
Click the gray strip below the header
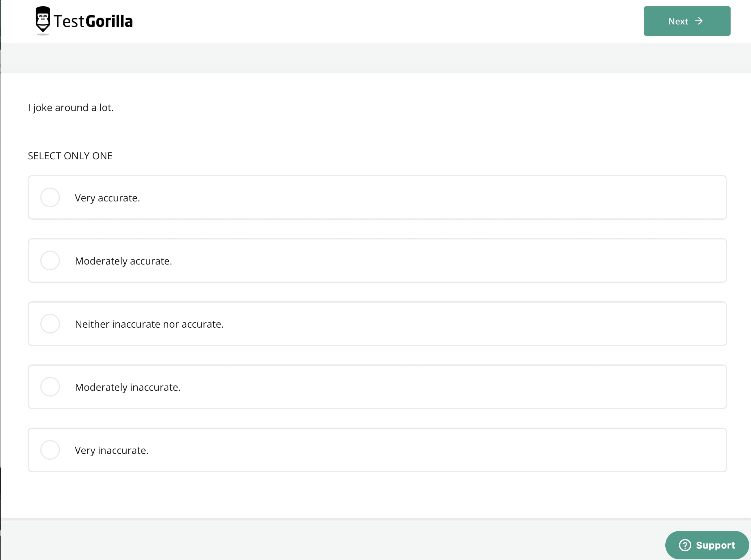[375, 58]
